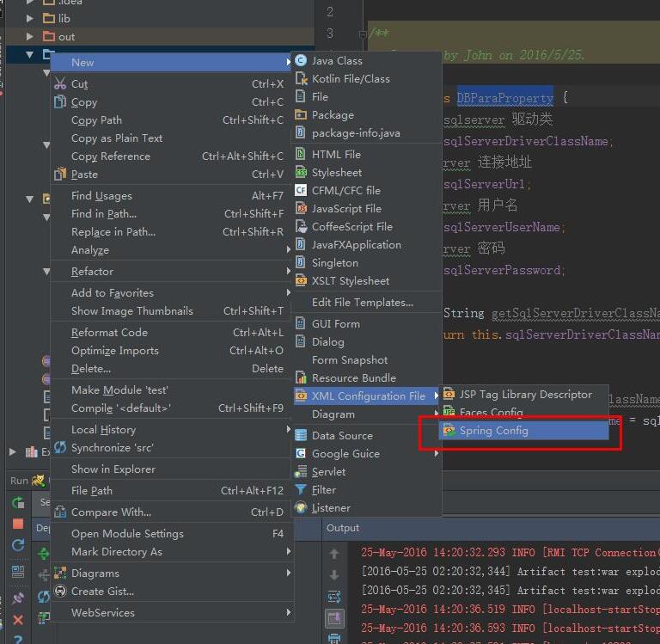Viewport: 660px width, 644px height.
Task: Click the DBParaProperty class name in editor
Action: click(x=504, y=98)
